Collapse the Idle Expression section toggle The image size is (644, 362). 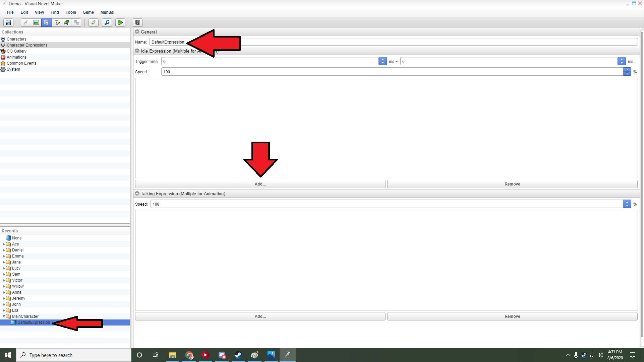coord(137,51)
